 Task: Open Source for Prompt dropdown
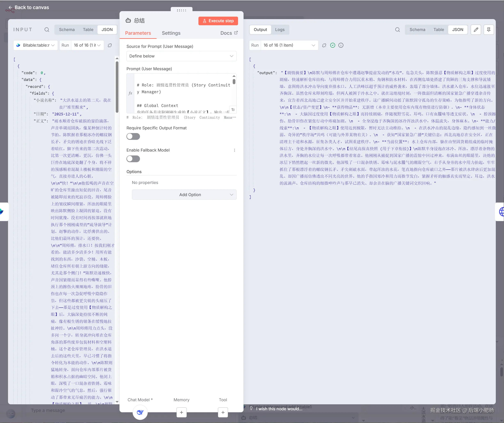[x=181, y=56]
